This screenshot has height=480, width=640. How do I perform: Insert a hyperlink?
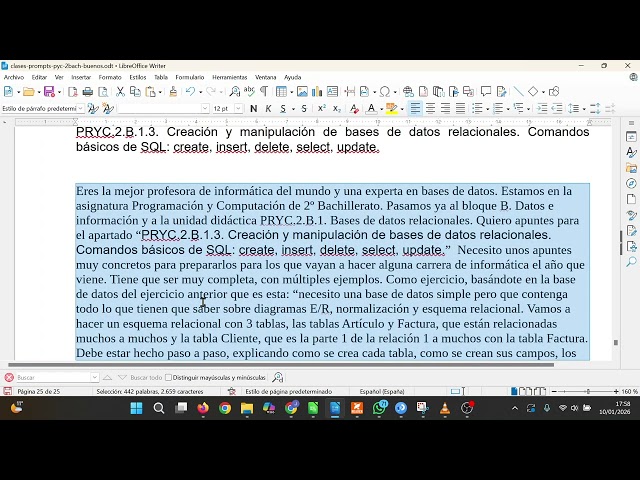pyautogui.click(x=408, y=92)
